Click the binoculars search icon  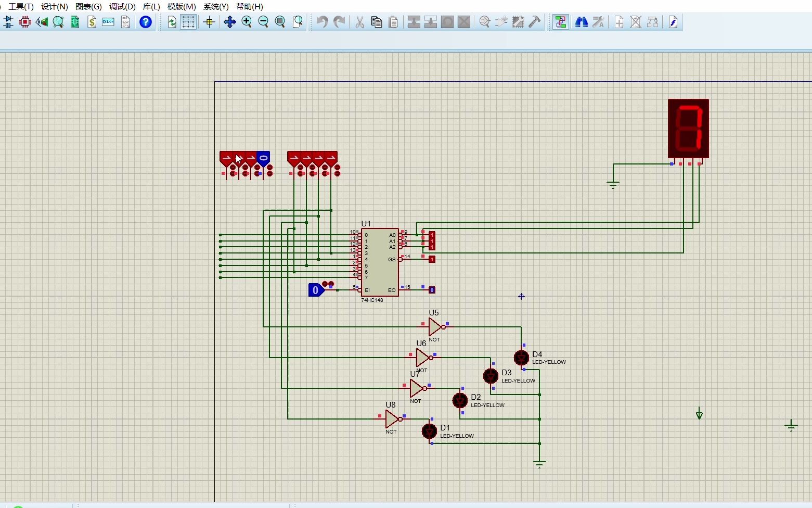[581, 22]
